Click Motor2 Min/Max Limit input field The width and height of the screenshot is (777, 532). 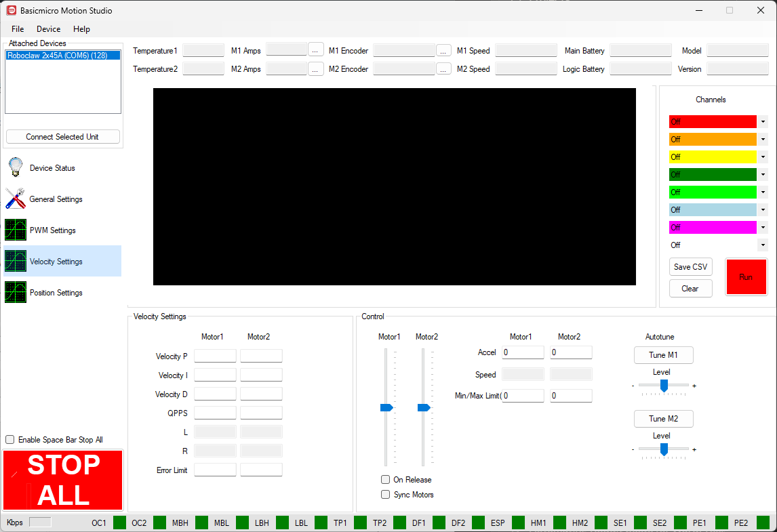click(571, 395)
